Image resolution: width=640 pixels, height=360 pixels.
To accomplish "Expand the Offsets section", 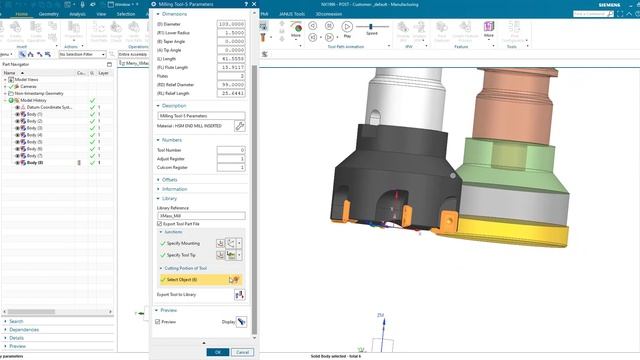I will 158,180.
